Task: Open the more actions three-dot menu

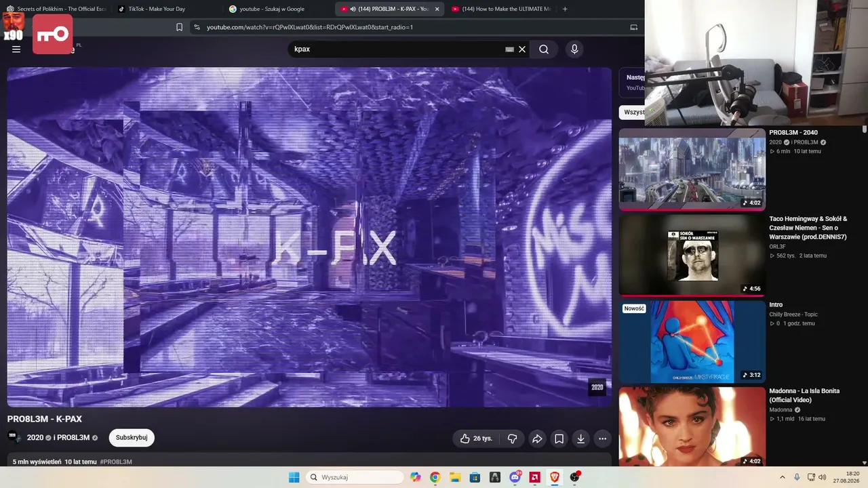Action: pos(602,439)
